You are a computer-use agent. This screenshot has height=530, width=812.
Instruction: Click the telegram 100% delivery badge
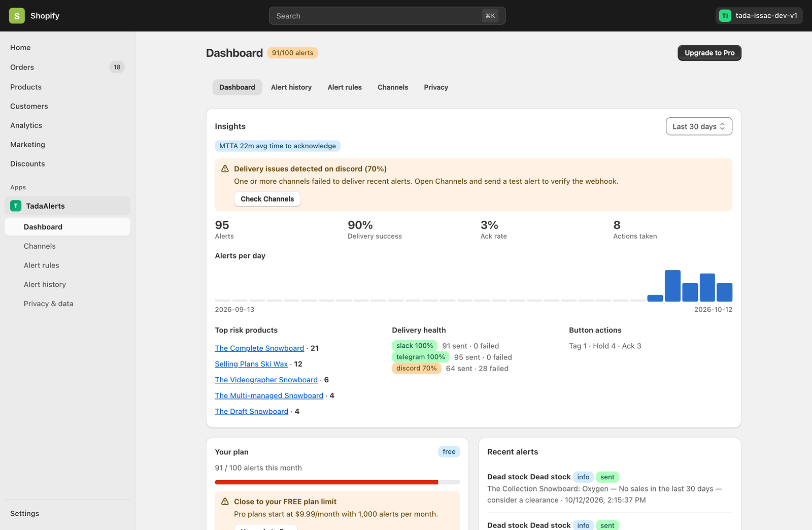click(420, 357)
